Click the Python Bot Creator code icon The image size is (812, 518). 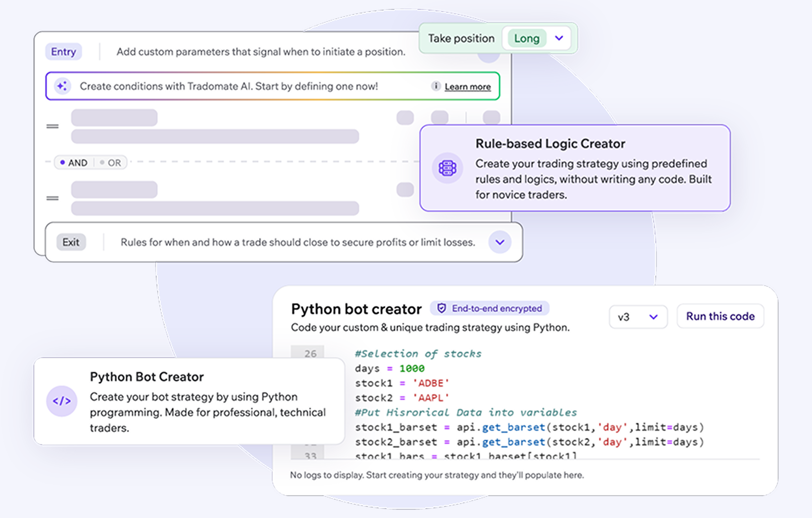pyautogui.click(x=62, y=401)
